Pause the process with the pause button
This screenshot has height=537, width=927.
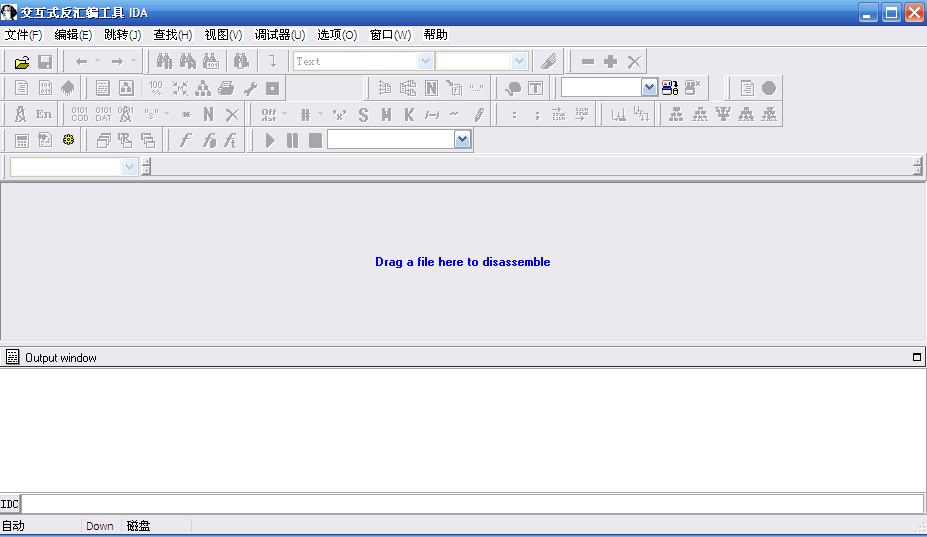[x=293, y=140]
